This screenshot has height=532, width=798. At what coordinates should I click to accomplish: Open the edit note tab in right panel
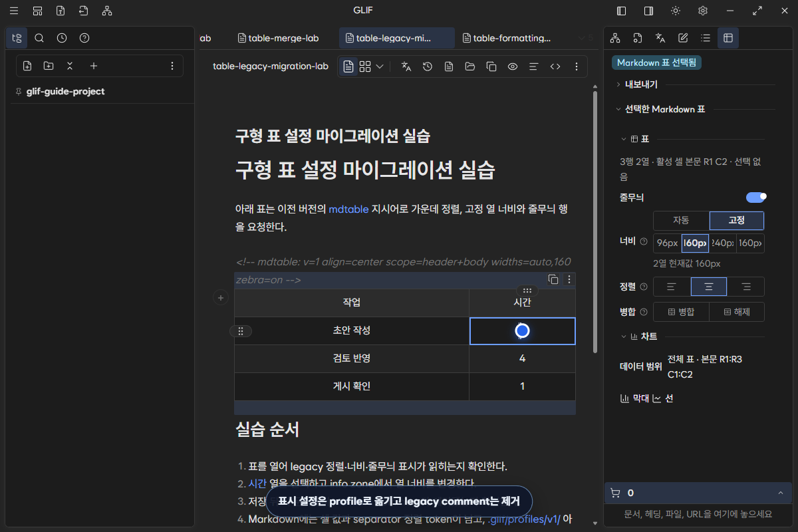click(x=683, y=38)
